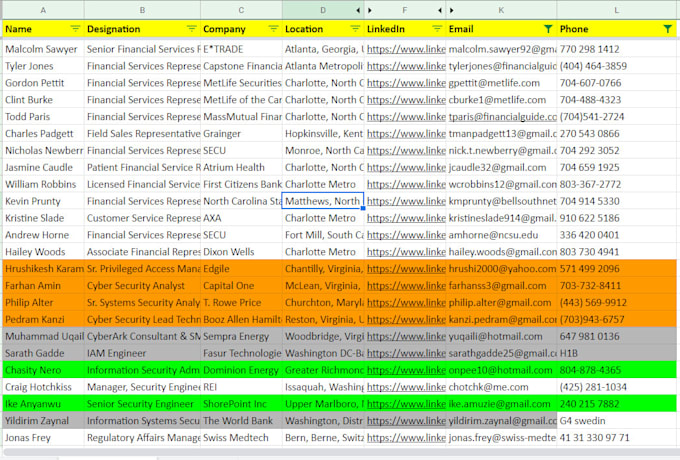This screenshot has height=460, width=680.
Task: Open Kevin Prunty's LinkedIn link
Action: point(406,201)
